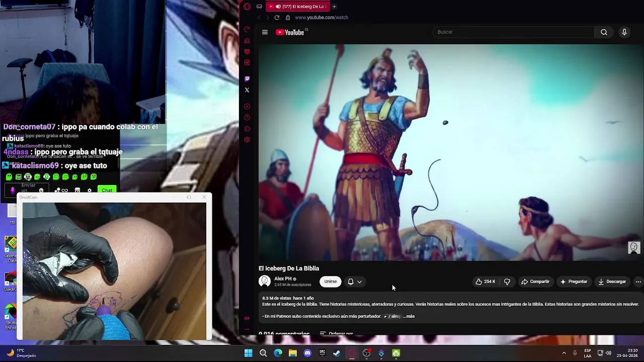Viewport: 644px width, 362px height.
Task: Download video with Descargar button
Action: 612,282
